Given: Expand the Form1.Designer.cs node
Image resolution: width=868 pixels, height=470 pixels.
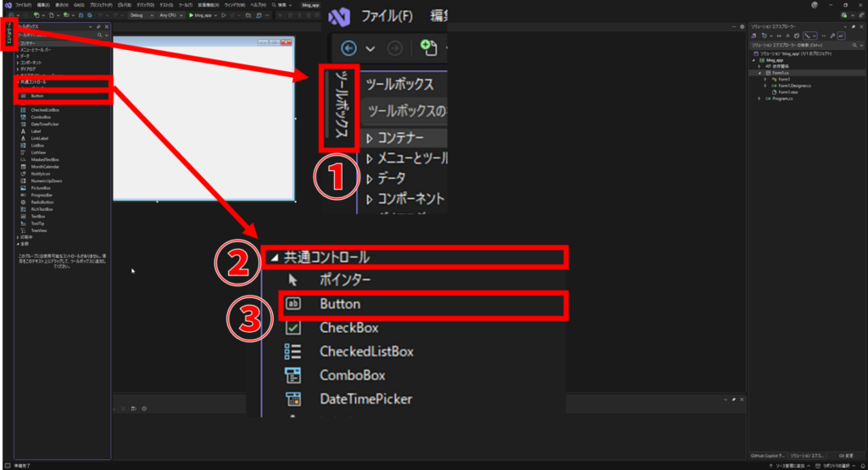Looking at the screenshot, I should tap(765, 86).
